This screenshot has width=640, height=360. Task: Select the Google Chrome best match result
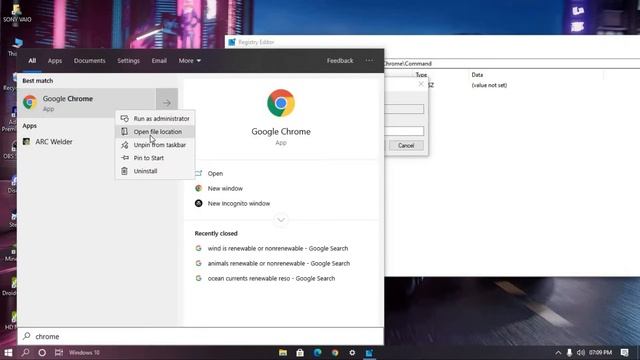[87, 103]
